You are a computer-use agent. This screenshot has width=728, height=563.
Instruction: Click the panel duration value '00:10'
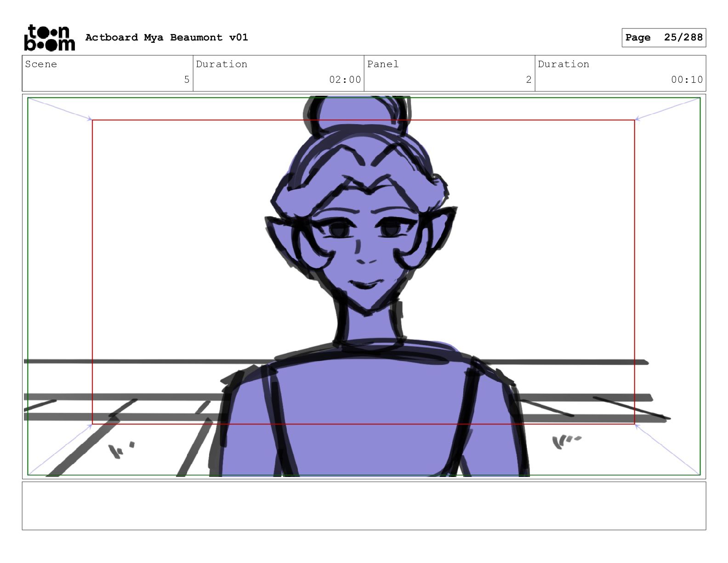pos(687,80)
